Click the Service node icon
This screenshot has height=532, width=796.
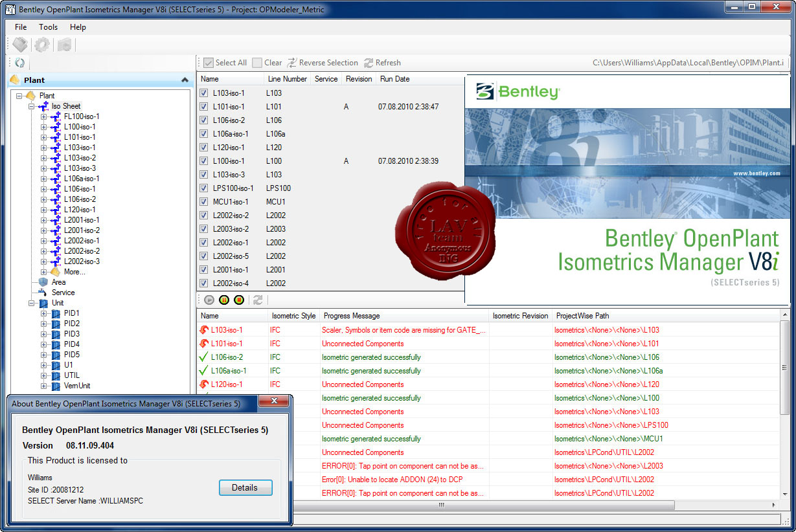(x=43, y=293)
